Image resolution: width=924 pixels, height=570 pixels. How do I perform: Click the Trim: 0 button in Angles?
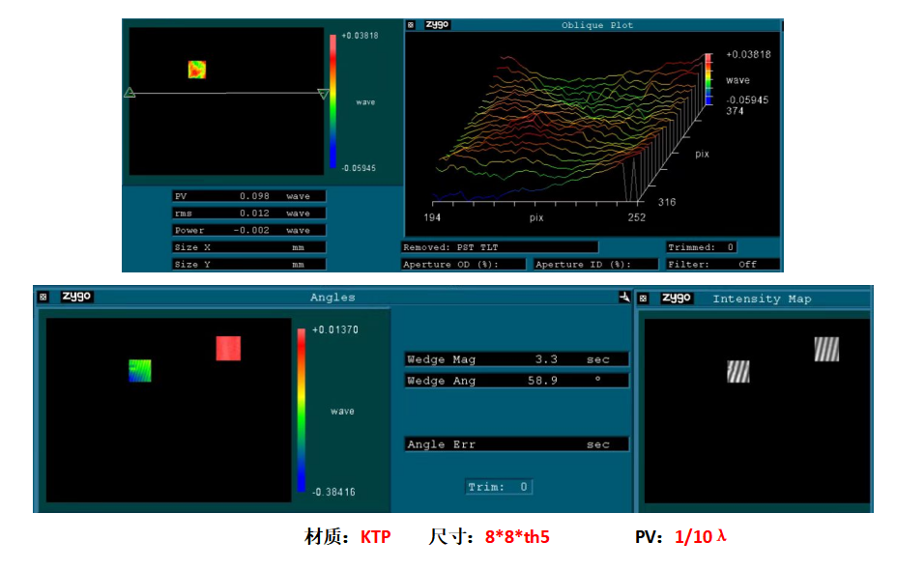pyautogui.click(x=498, y=487)
